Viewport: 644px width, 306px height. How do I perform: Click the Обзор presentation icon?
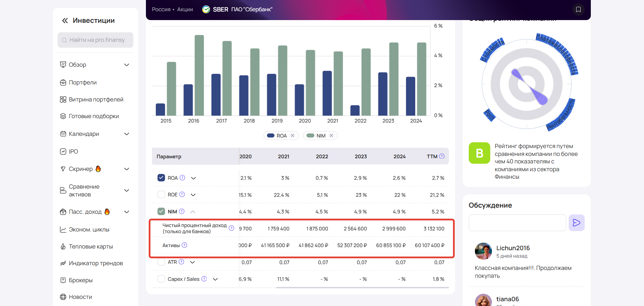click(63, 65)
